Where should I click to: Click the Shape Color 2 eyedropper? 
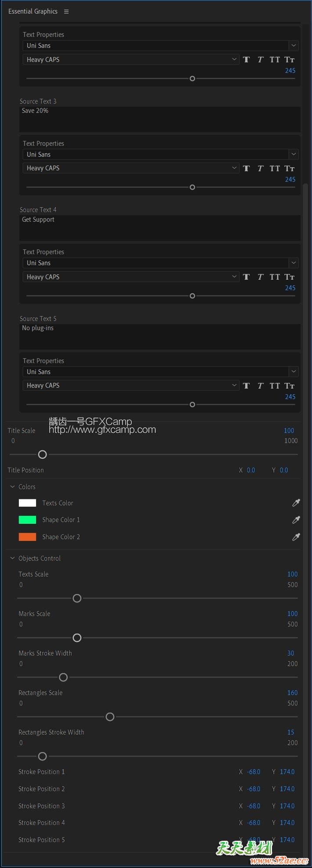point(296,537)
